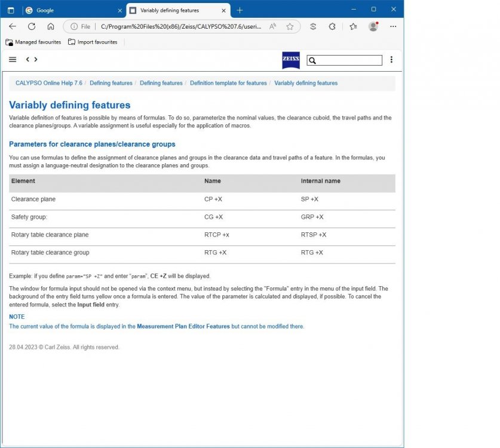Go to the browser home page
Screen dimensions: 500x448
point(51,26)
